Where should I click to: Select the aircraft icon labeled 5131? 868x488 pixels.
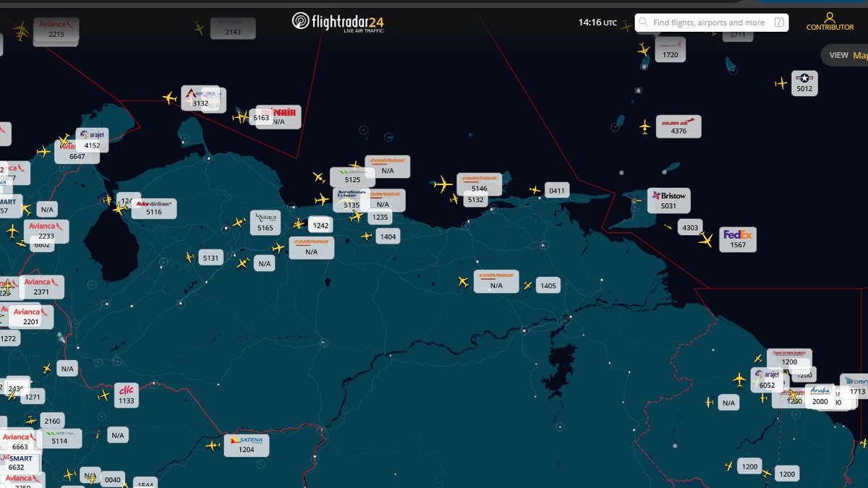click(190, 257)
